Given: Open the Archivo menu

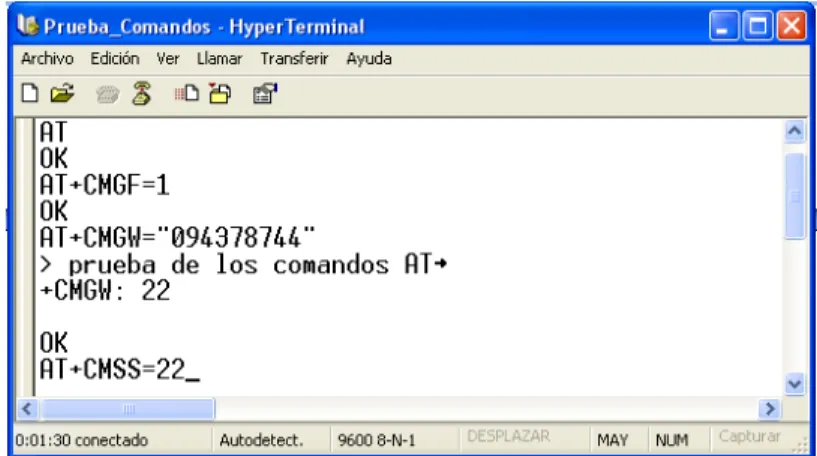Looking at the screenshot, I should click(47, 59).
